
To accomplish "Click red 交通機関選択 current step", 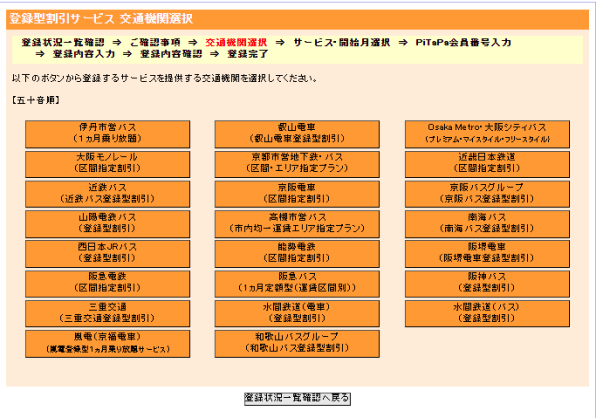I will (236, 42).
